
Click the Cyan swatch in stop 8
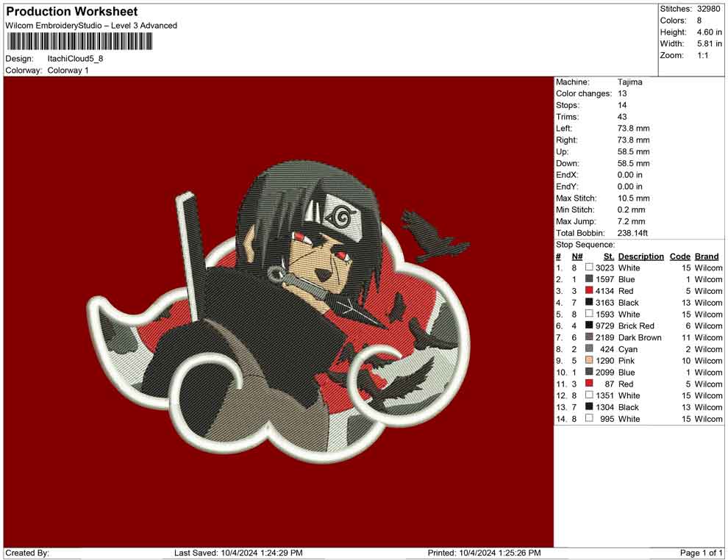click(589, 348)
